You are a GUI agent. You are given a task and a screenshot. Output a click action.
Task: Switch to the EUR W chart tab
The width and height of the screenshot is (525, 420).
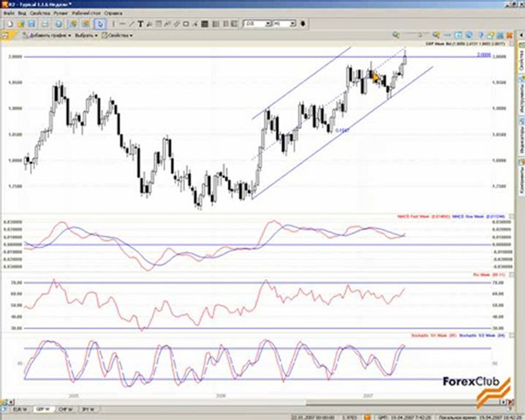20,409
